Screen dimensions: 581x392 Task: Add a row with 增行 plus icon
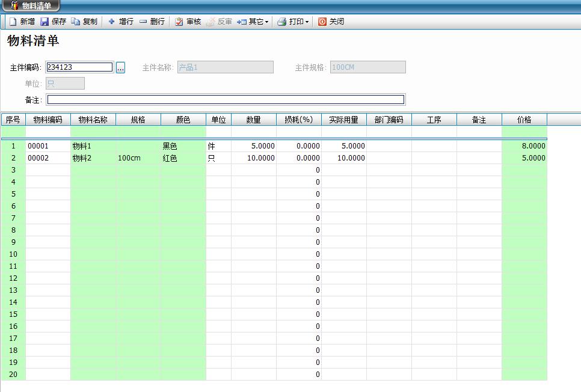[111, 22]
